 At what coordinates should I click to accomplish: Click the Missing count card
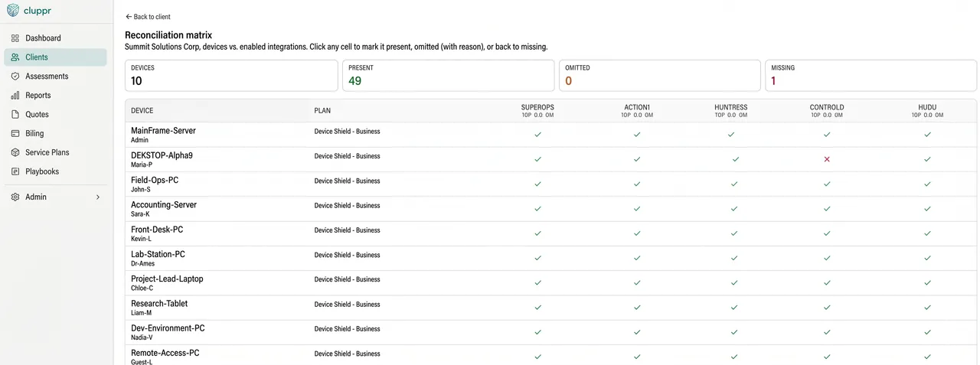tap(871, 76)
